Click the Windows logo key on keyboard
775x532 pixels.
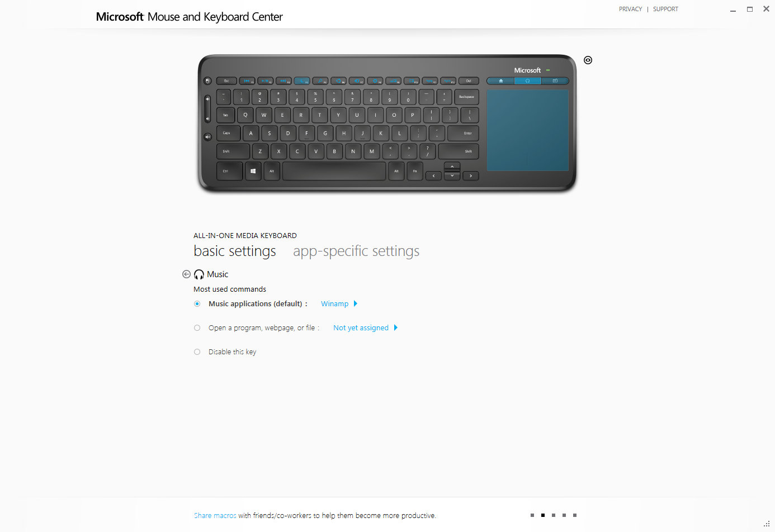tap(253, 171)
